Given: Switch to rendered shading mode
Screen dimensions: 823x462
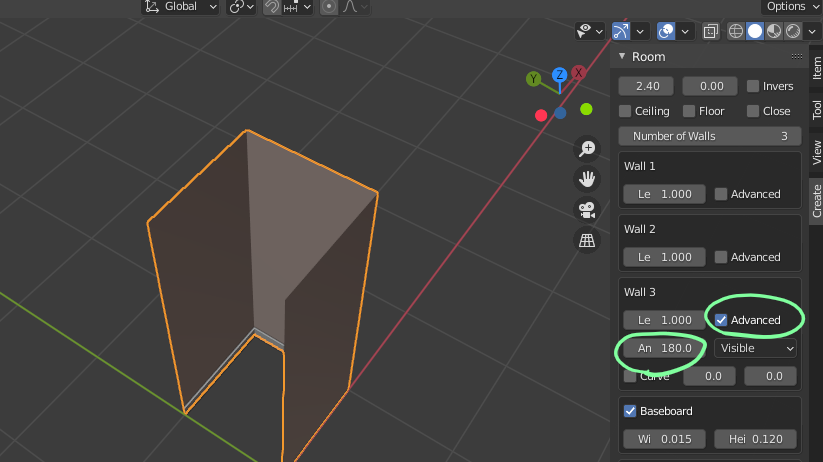Looking at the screenshot, I should pyautogui.click(x=793, y=31).
